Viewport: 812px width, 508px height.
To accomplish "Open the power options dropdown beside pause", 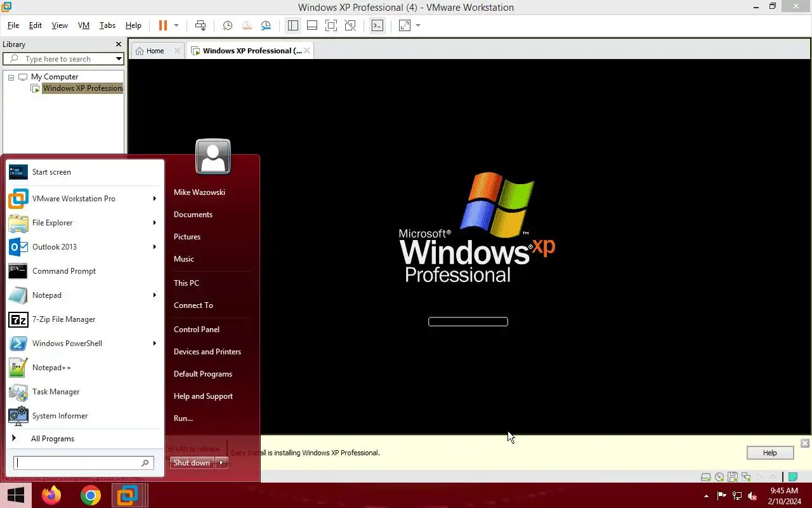I will [x=176, y=25].
